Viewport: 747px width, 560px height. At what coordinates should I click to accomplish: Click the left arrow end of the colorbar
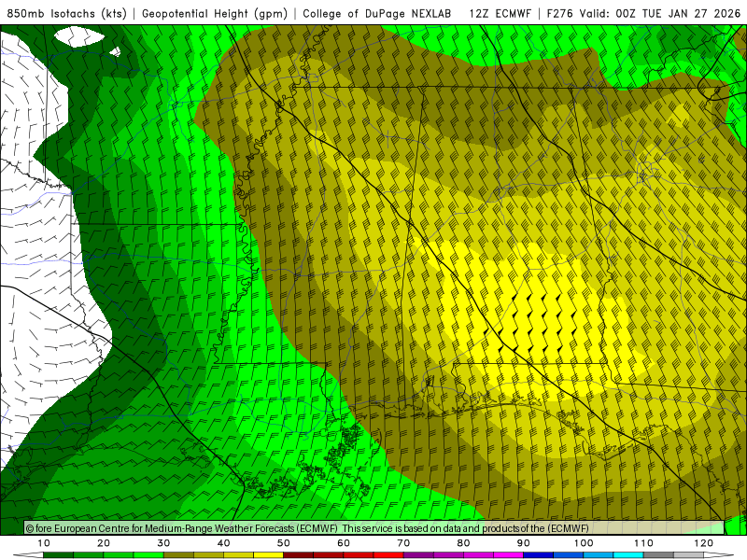(28, 555)
